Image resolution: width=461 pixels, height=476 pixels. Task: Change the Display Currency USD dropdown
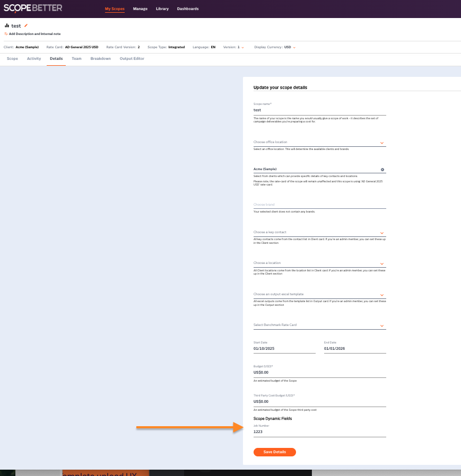point(294,47)
